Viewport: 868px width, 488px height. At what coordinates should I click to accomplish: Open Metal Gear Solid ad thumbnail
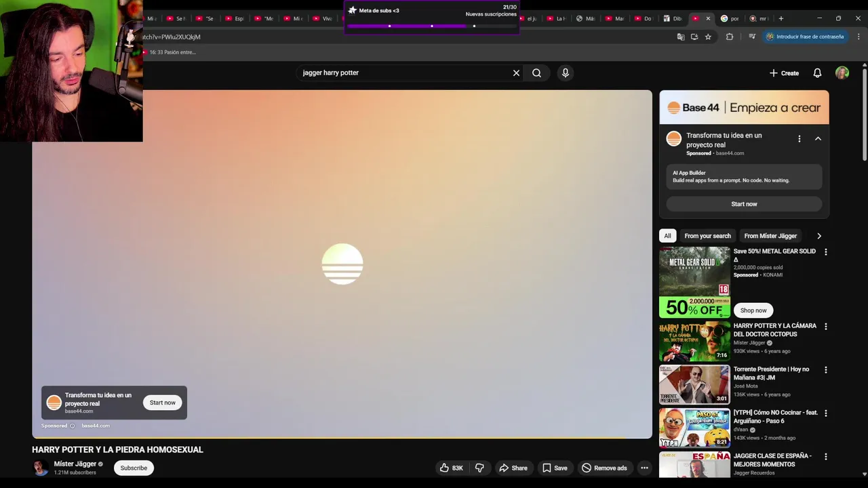pos(694,282)
